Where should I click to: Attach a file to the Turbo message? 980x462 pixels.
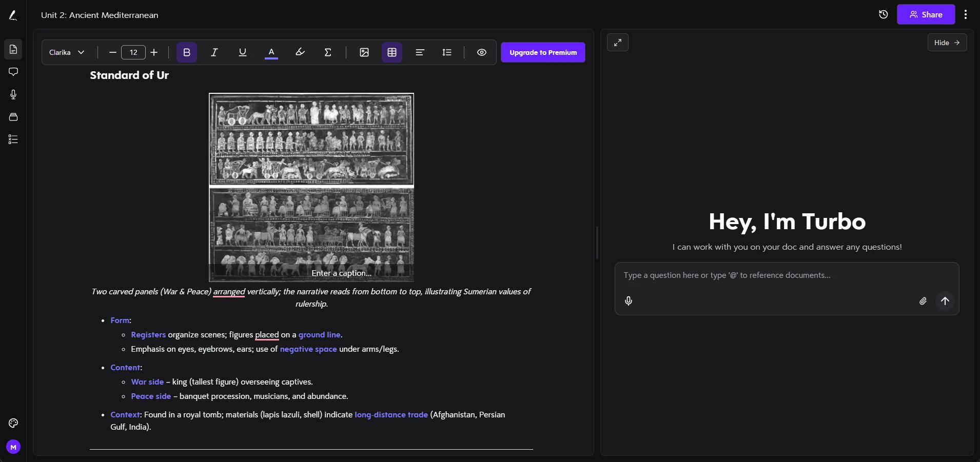pyautogui.click(x=923, y=301)
